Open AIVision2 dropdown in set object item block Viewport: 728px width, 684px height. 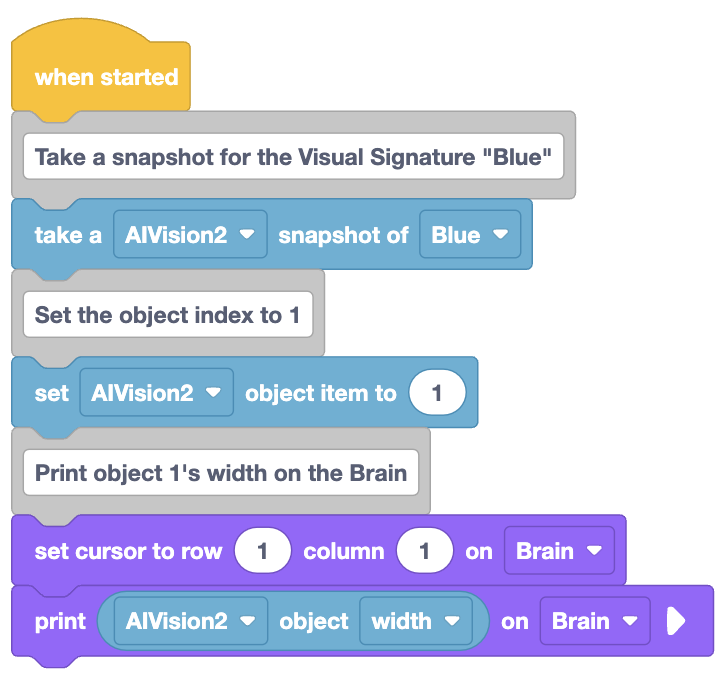click(x=156, y=392)
